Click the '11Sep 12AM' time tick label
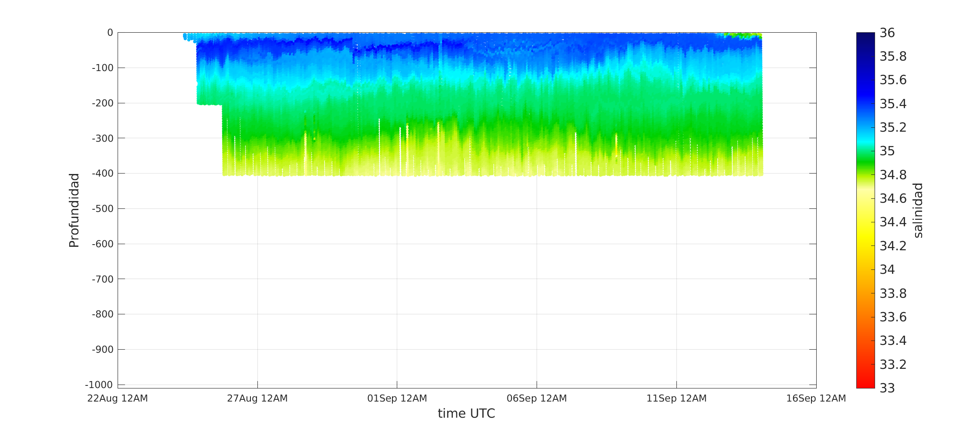 (676, 399)
